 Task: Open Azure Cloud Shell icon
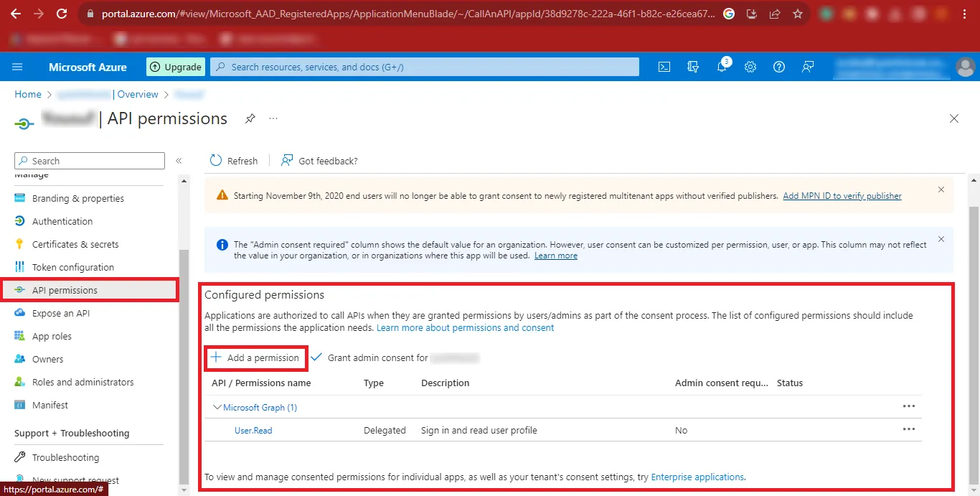[x=664, y=67]
